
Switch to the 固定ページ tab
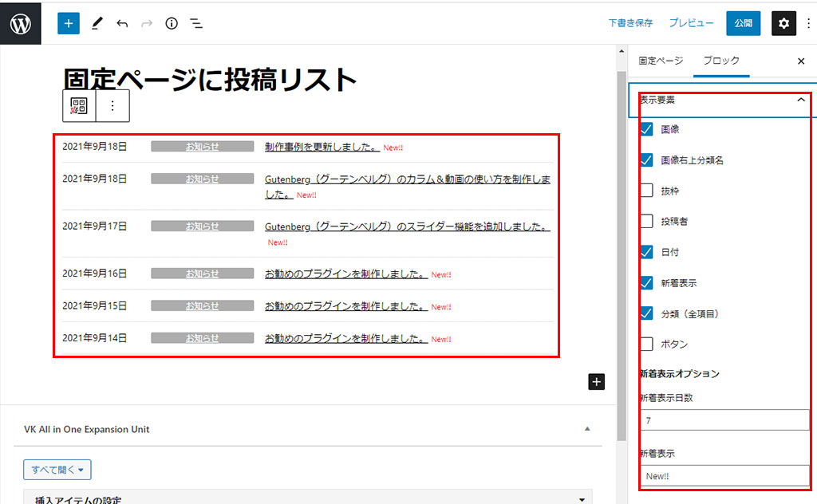pyautogui.click(x=661, y=61)
